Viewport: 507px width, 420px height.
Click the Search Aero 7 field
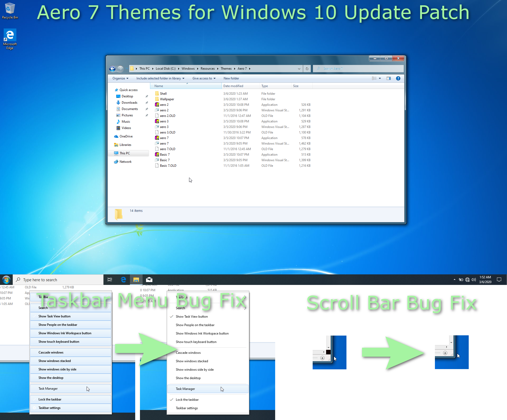pos(358,69)
